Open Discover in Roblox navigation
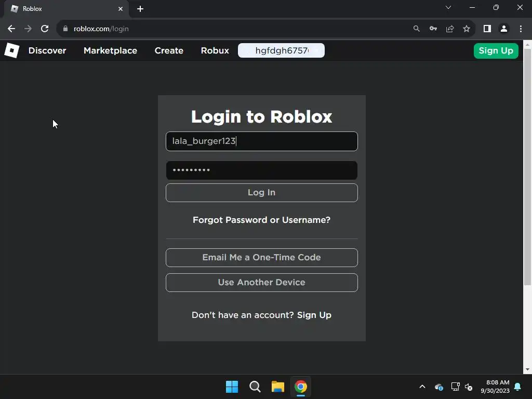The width and height of the screenshot is (532, 399). tap(47, 50)
